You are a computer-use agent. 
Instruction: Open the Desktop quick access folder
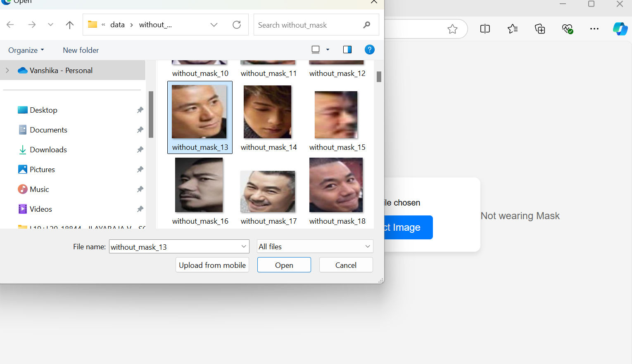[x=43, y=110]
